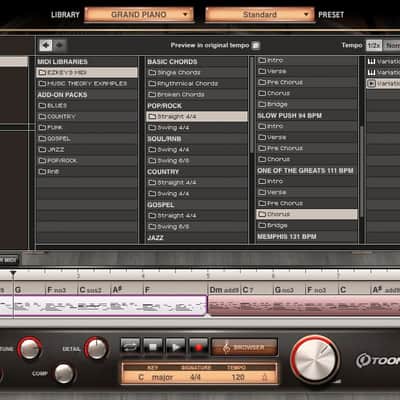Select the C7 chord block
400x400 pixels.
click(257, 290)
